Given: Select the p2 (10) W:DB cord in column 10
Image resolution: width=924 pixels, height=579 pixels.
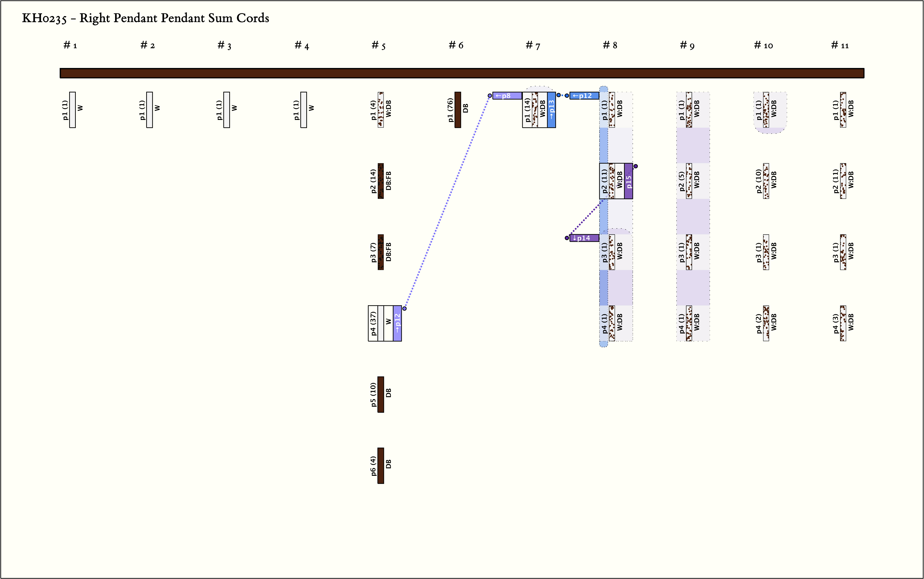Looking at the screenshot, I should pos(766,181).
